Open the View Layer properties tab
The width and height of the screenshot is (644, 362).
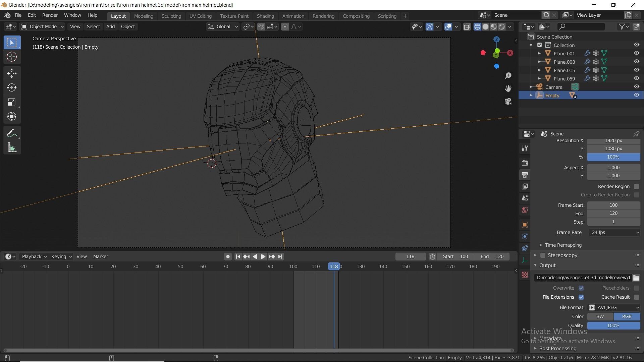pyautogui.click(x=525, y=186)
